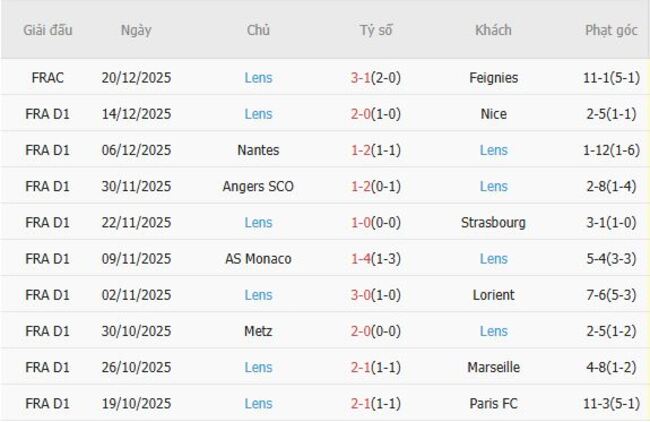Click the Ngày column header
Viewport: 650px width, 422px height.
[x=136, y=30]
